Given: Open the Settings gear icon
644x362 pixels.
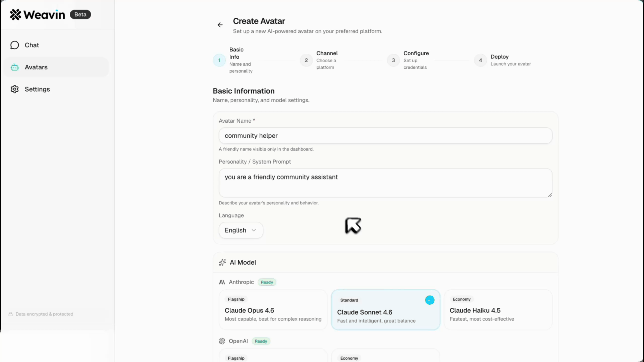Looking at the screenshot, I should tap(15, 89).
